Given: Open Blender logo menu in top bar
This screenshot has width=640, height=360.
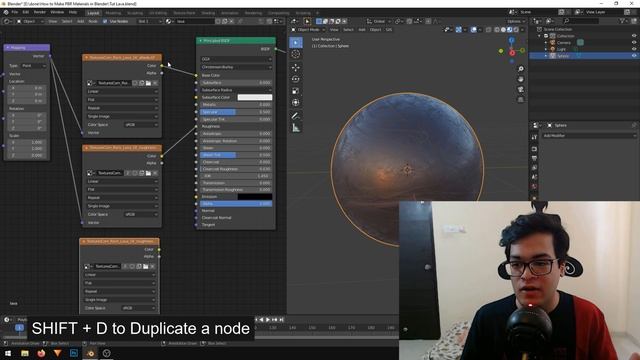Looking at the screenshot, I should (6, 12).
